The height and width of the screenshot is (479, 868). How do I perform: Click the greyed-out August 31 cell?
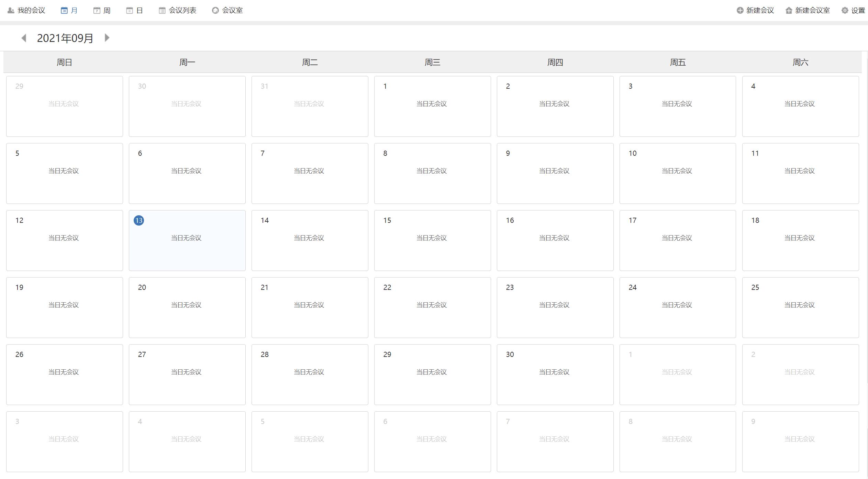[x=310, y=106]
